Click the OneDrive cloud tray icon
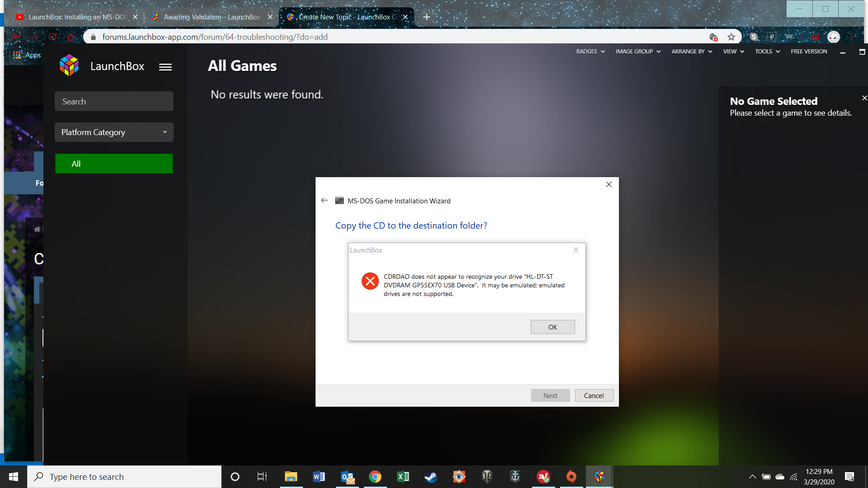This screenshot has width=868, height=488. tap(780, 477)
